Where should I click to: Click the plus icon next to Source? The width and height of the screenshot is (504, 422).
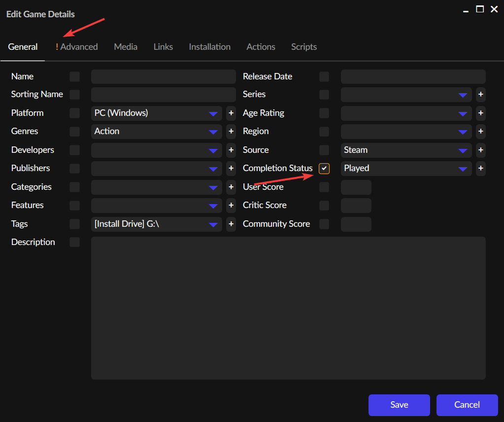480,150
